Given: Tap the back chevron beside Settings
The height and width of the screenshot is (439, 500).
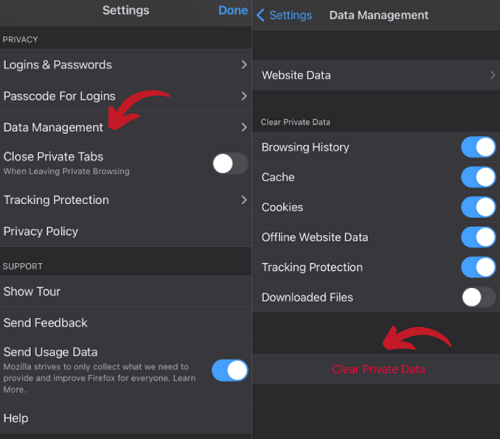Looking at the screenshot, I should [261, 15].
